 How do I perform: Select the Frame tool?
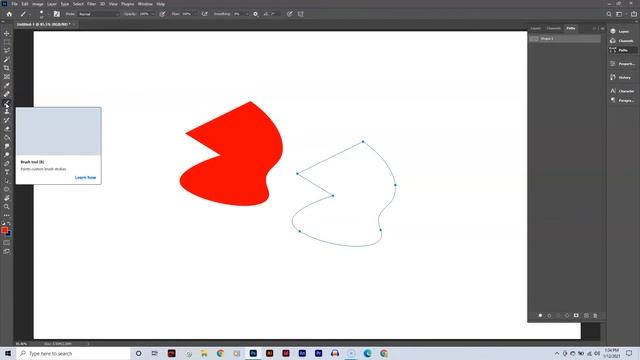coord(7,77)
